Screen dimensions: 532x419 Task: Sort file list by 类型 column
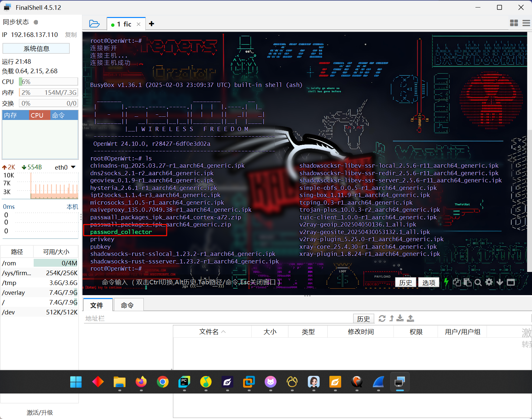(x=308, y=332)
